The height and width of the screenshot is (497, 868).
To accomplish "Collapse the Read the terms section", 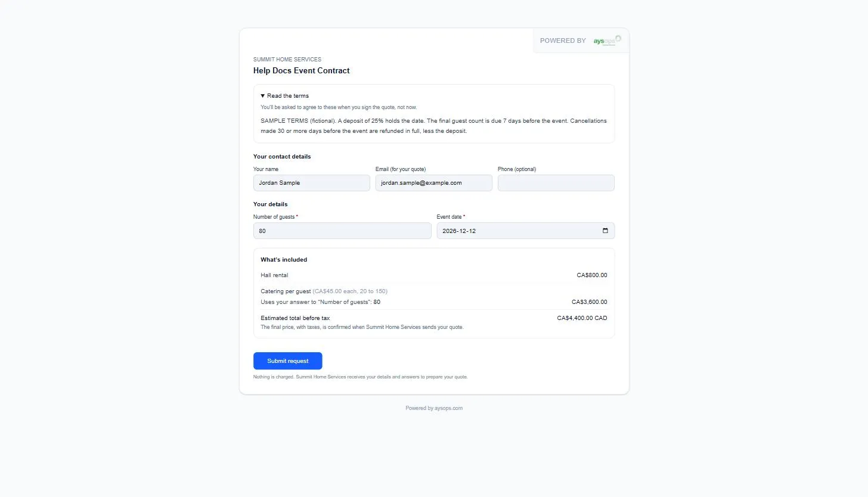I will tap(285, 96).
